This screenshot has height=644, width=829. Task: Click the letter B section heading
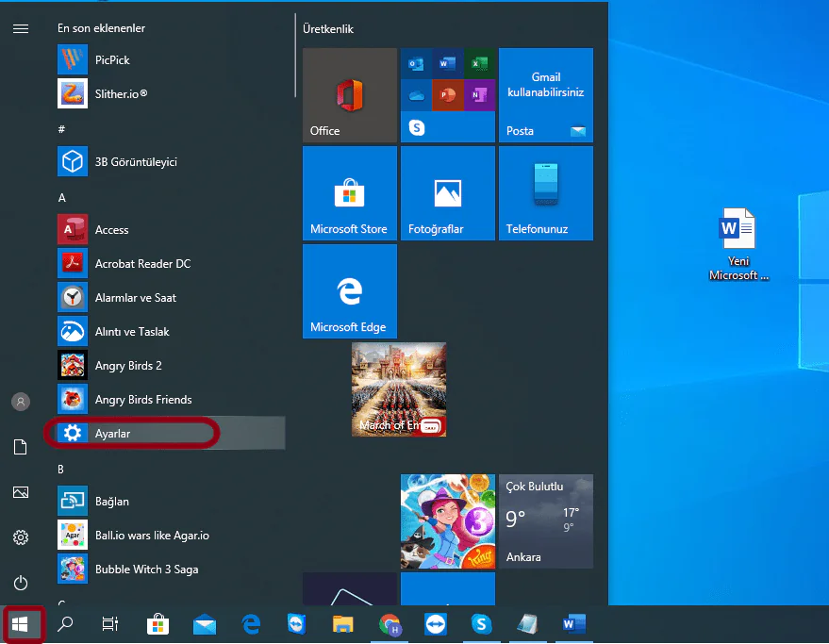point(61,469)
